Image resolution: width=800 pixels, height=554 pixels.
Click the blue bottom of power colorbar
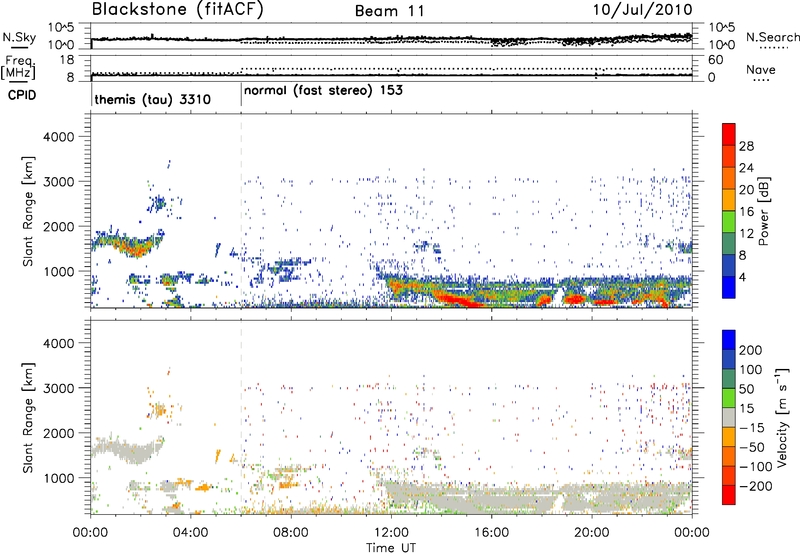tap(729, 288)
